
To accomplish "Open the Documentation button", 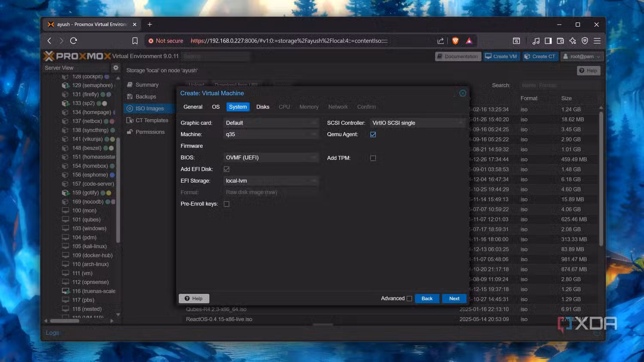I will [458, 56].
